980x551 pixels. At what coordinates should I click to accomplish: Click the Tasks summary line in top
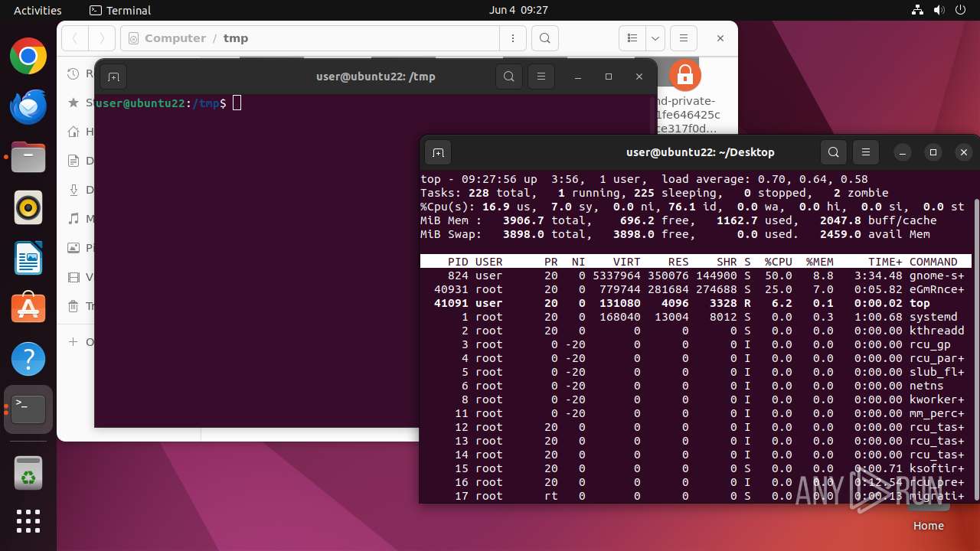point(655,193)
